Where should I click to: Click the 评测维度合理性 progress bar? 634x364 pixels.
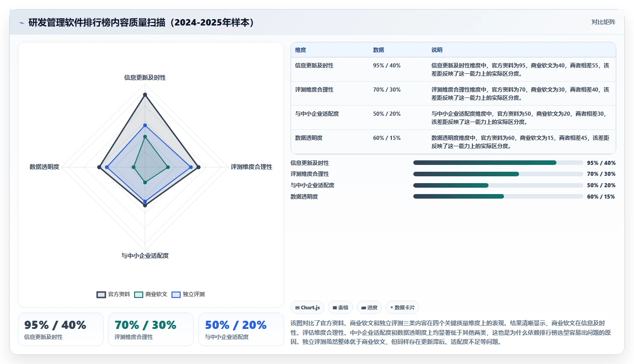click(498, 174)
